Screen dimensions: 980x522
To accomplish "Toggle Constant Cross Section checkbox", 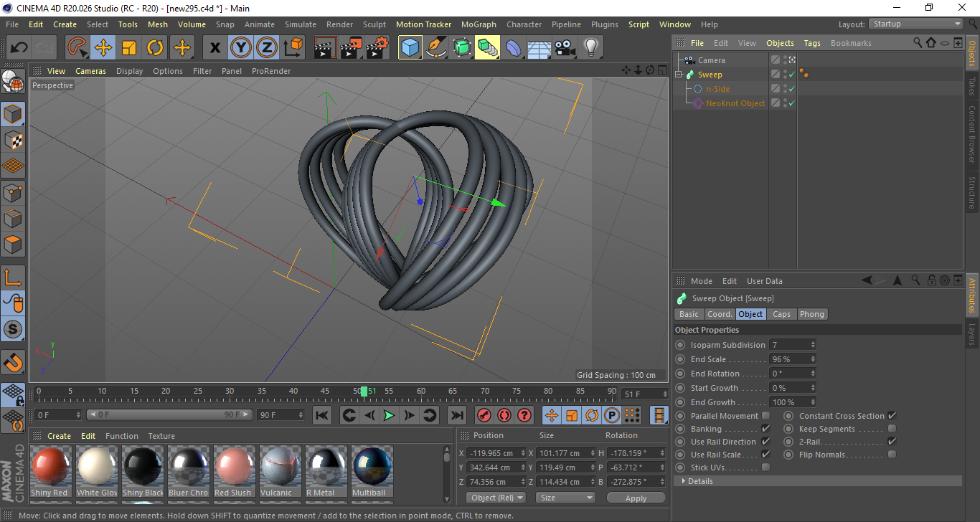I will pyautogui.click(x=892, y=416).
